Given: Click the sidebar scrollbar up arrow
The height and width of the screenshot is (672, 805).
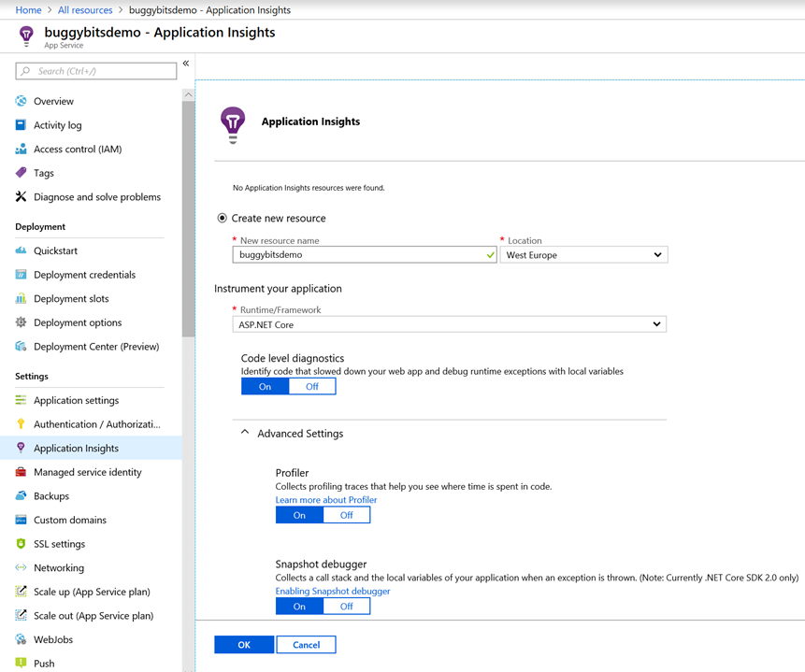Looking at the screenshot, I should pos(189,95).
